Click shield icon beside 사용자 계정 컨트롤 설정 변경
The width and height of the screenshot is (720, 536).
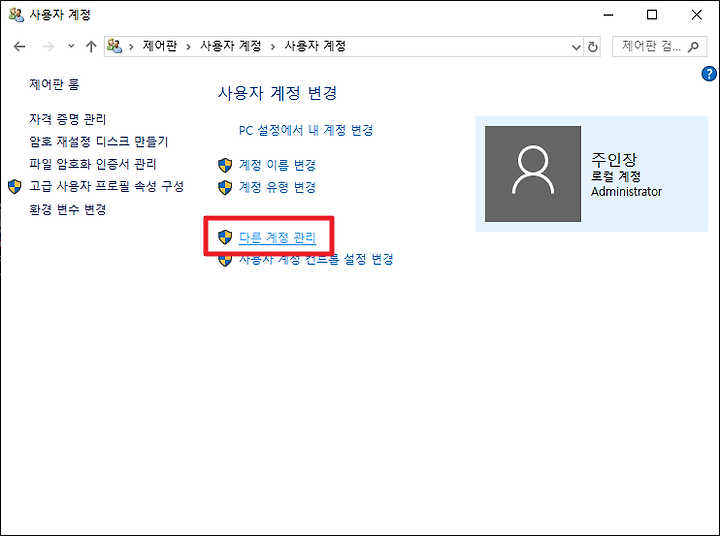(225, 260)
